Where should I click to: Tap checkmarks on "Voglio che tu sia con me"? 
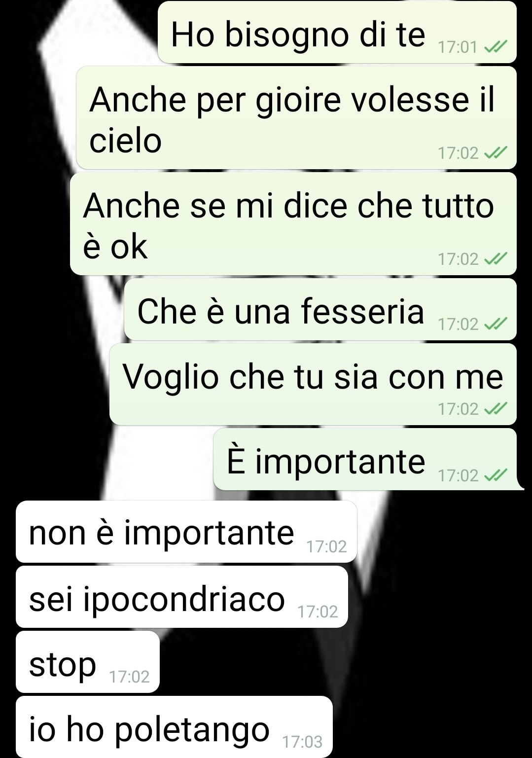pos(495,409)
